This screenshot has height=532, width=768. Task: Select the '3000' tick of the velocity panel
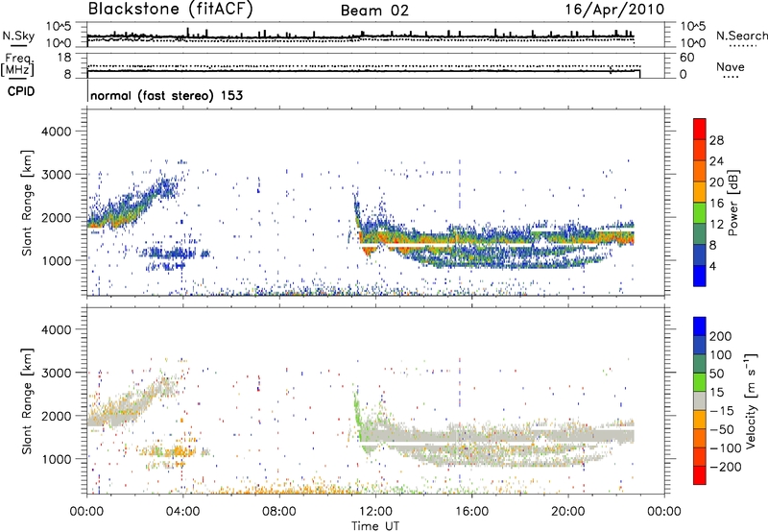pyautogui.click(x=56, y=373)
